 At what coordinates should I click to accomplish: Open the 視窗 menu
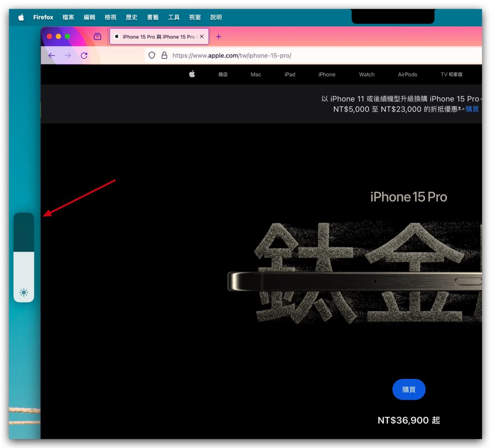click(x=195, y=17)
